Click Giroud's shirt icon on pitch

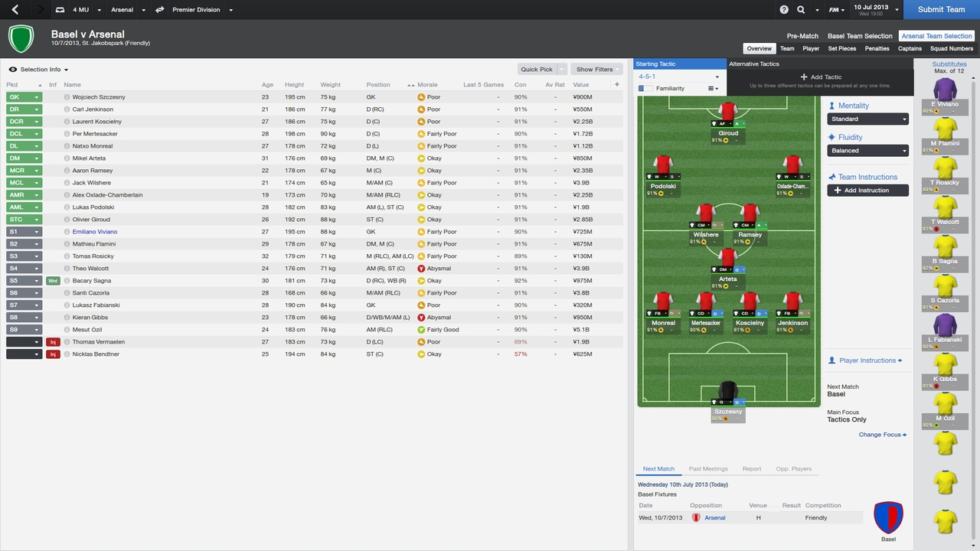(728, 111)
